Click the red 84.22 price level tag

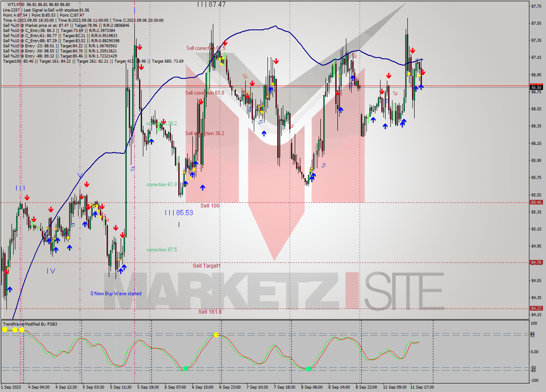[536, 308]
